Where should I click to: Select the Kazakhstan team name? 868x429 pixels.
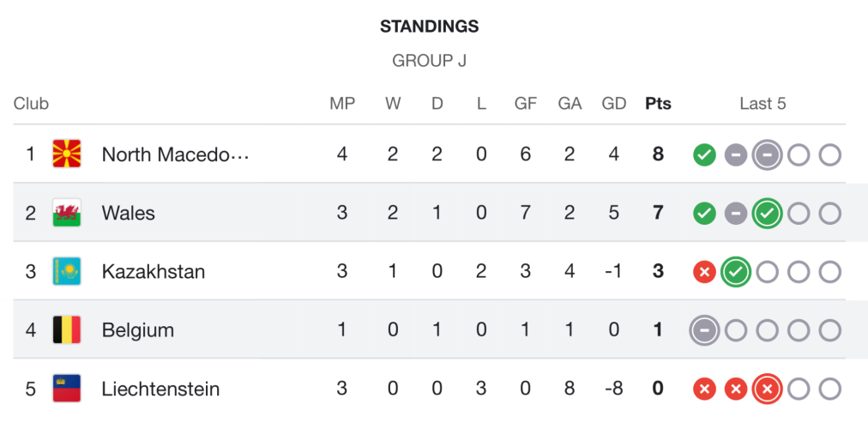click(153, 272)
